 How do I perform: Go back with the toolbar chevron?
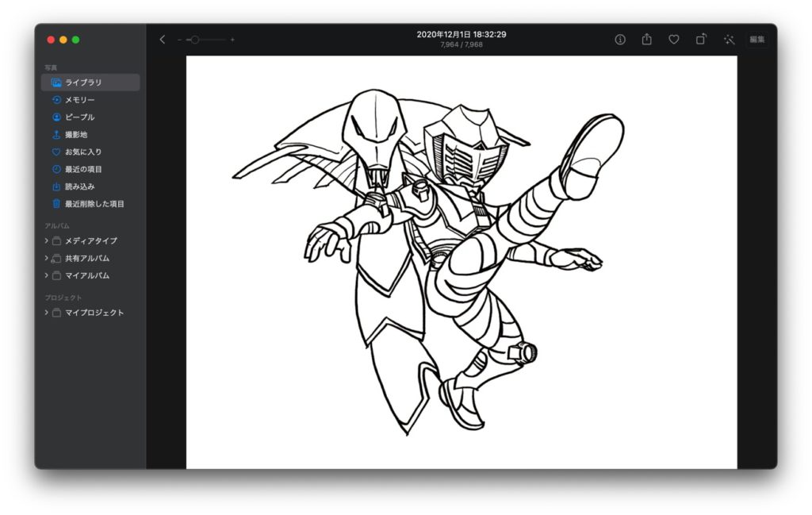pos(162,40)
